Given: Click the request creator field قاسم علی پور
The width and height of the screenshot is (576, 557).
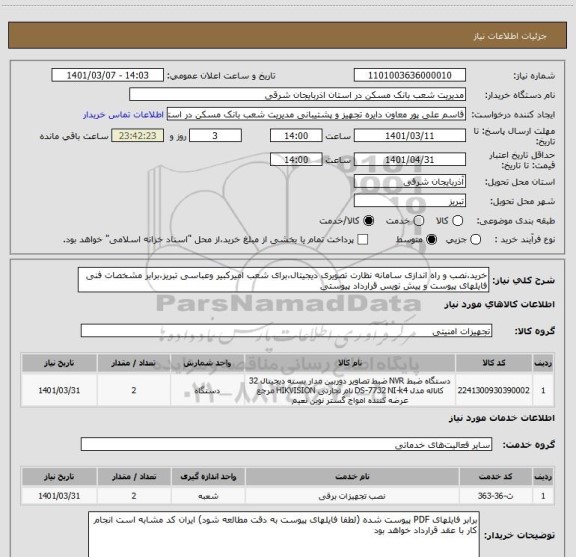Looking at the screenshot, I should [316, 114].
